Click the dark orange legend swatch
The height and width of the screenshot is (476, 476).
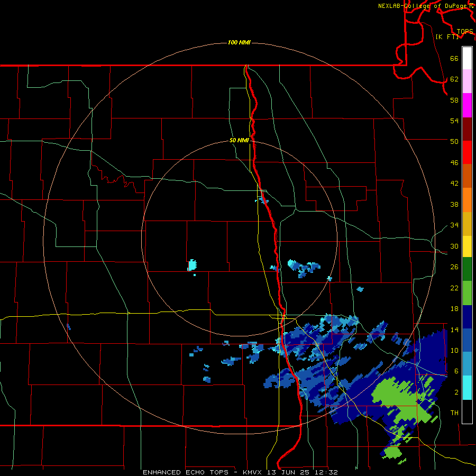[467, 176]
